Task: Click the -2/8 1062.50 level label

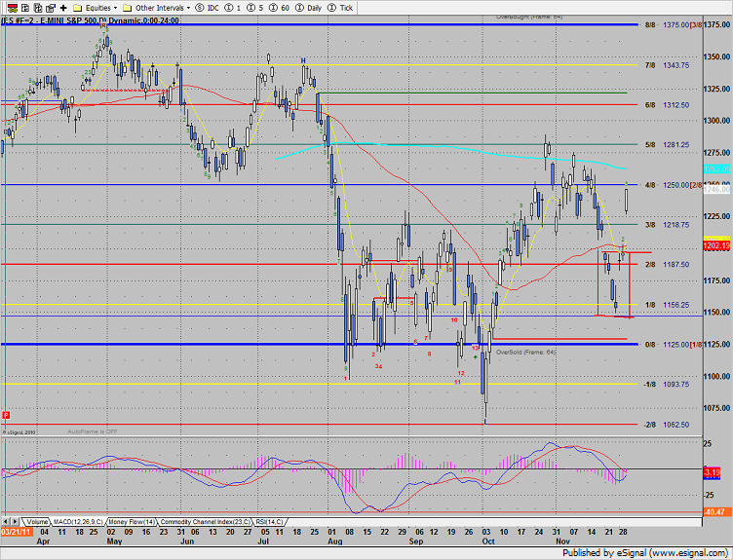Action: (x=666, y=425)
